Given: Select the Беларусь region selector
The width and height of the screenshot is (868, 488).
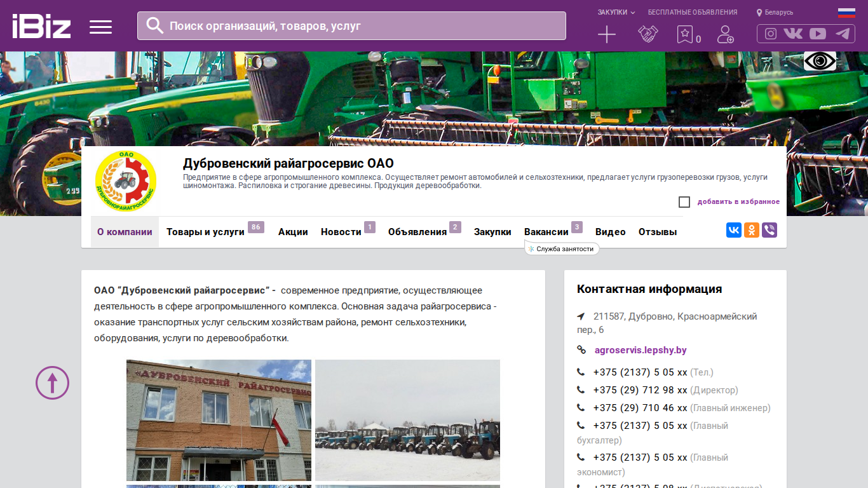Looking at the screenshot, I should [779, 13].
